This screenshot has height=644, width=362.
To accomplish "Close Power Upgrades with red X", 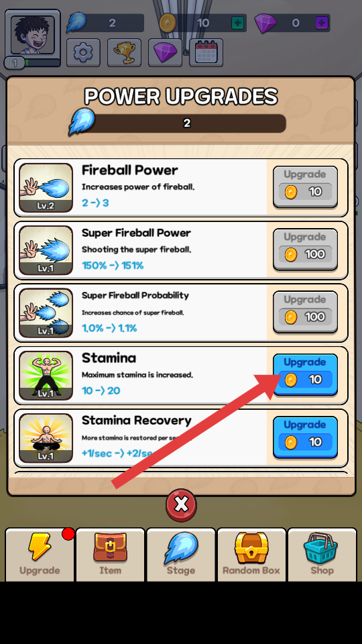I will pyautogui.click(x=181, y=504).
